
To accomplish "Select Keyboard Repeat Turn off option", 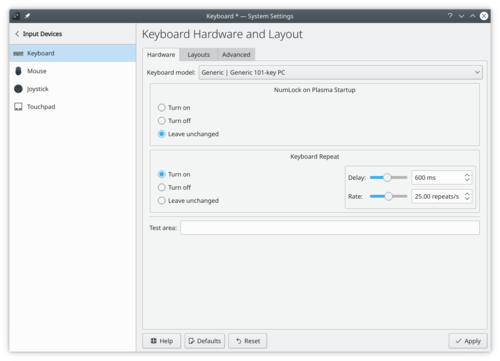I will 162,187.
